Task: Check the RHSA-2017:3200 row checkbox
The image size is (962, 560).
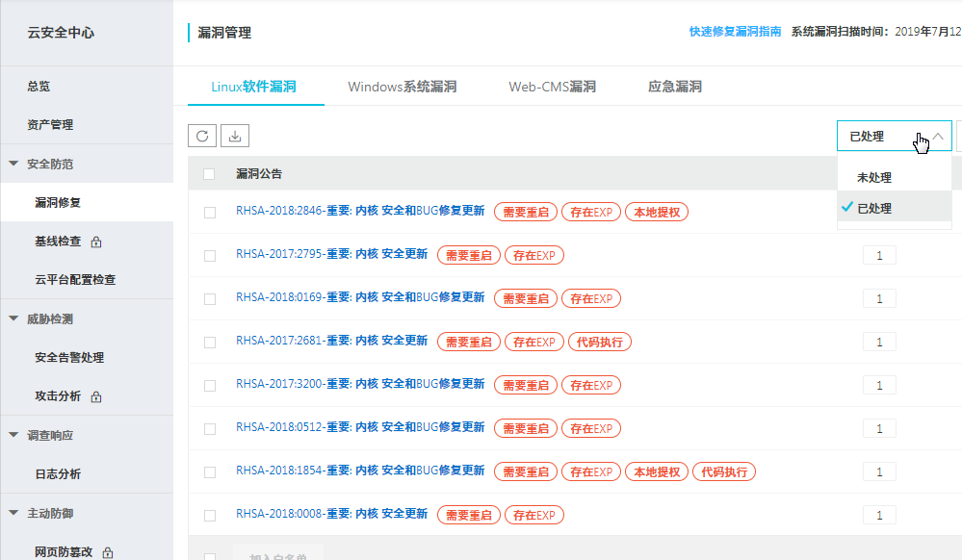Action: tap(210, 385)
